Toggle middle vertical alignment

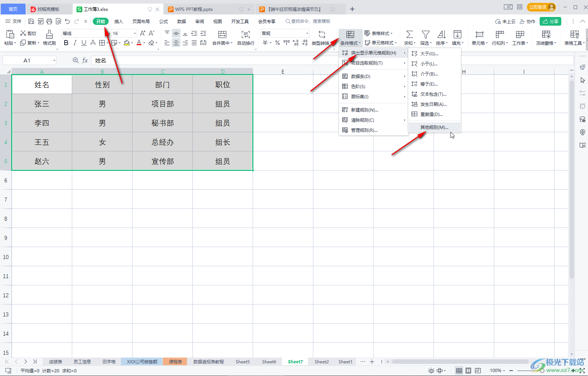[x=176, y=33]
